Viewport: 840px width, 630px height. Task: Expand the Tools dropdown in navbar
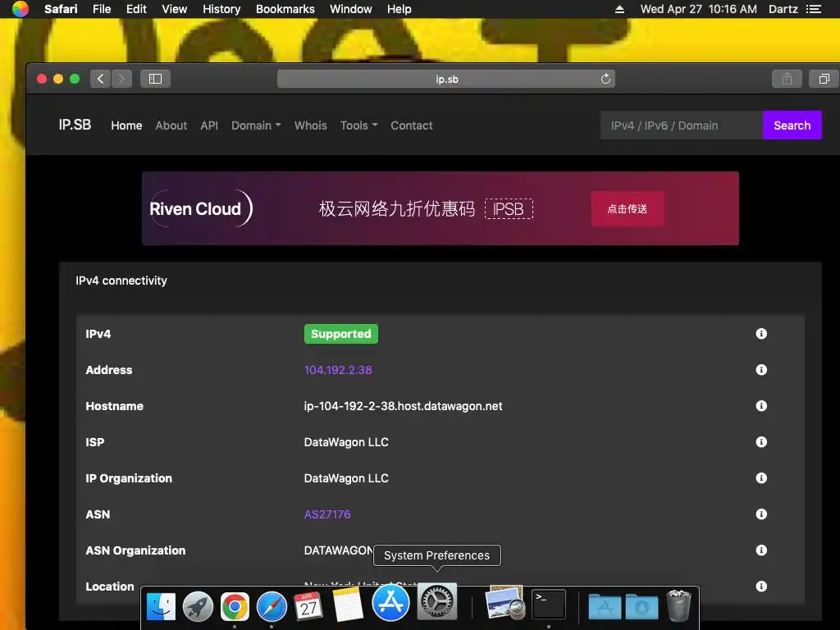tap(358, 126)
